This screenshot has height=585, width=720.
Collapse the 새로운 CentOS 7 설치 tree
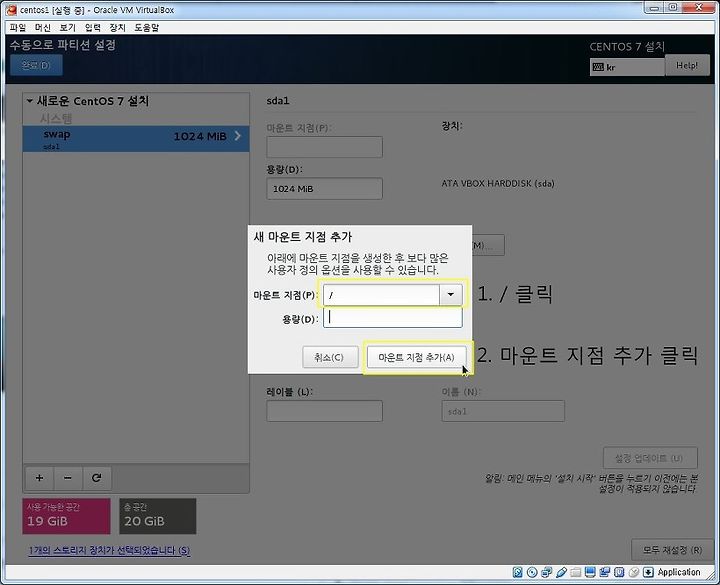tap(29, 101)
